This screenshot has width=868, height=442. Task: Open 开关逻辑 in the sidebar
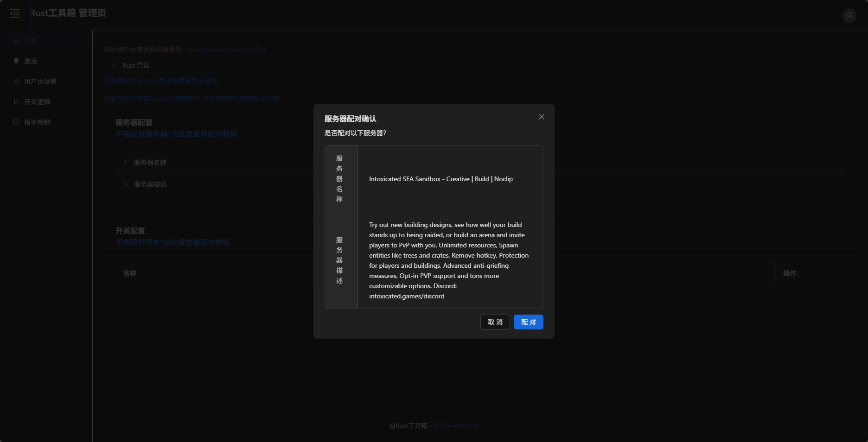tap(45, 102)
